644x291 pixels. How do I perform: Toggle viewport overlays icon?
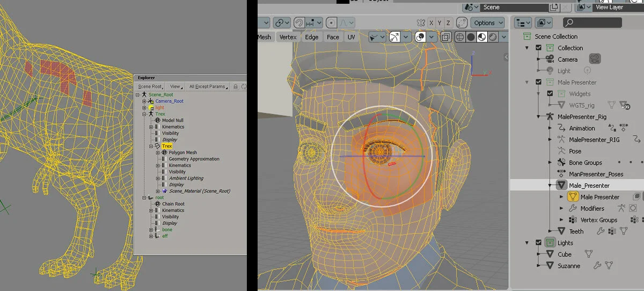pos(421,37)
